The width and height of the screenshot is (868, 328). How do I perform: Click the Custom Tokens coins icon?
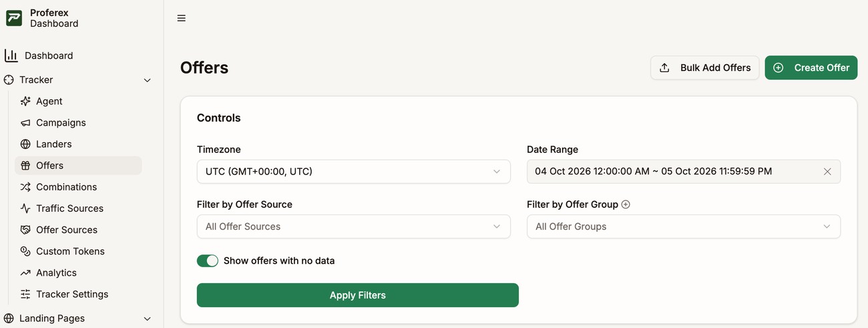[25, 251]
